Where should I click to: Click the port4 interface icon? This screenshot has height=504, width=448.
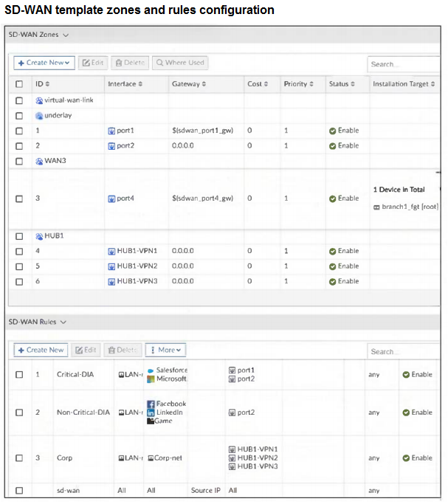tap(111, 199)
